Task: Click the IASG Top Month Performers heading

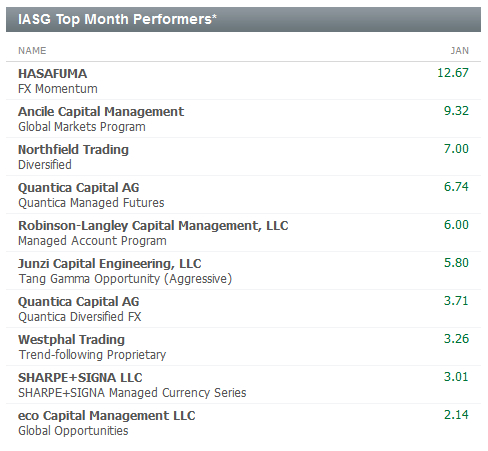Action: (x=117, y=19)
